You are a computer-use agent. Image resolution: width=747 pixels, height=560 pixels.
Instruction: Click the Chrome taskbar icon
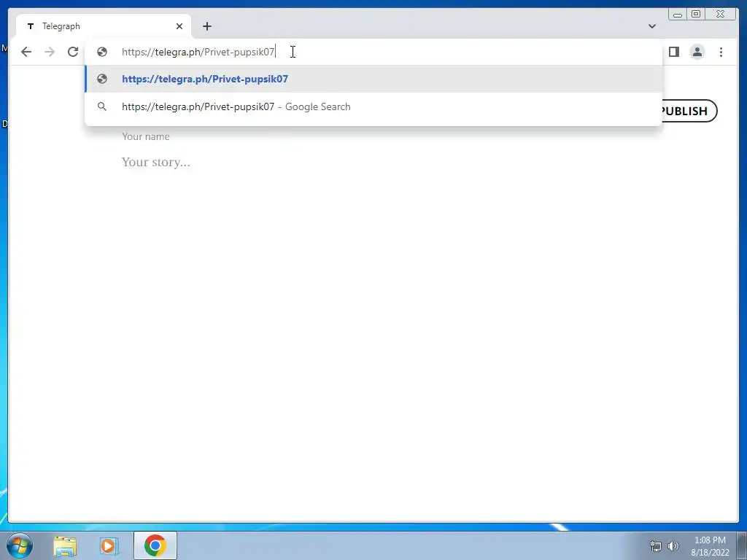tap(155, 545)
